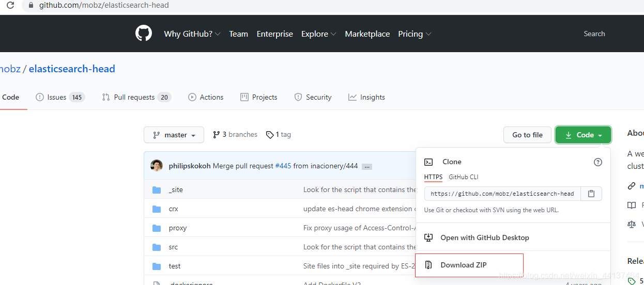This screenshot has width=644, height=285.
Task: Switch to the Pull requests tab
Action: click(x=136, y=97)
